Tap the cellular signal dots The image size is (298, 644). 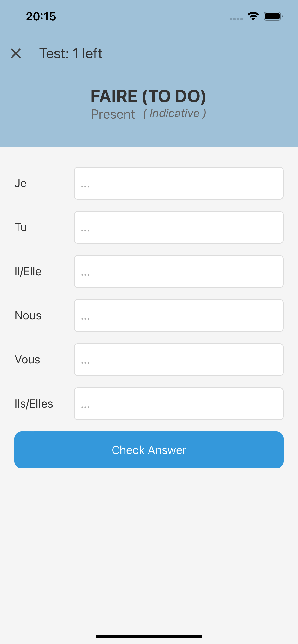(x=236, y=19)
